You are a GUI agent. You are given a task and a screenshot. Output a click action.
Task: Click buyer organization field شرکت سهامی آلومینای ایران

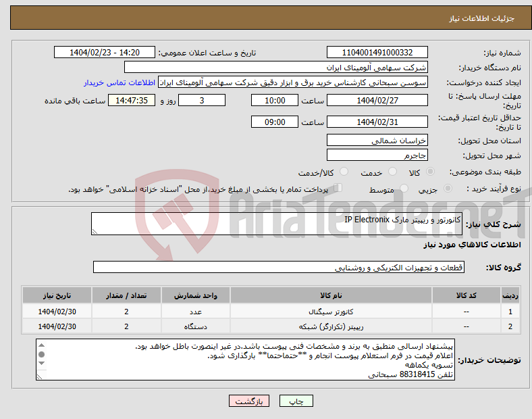point(276,67)
